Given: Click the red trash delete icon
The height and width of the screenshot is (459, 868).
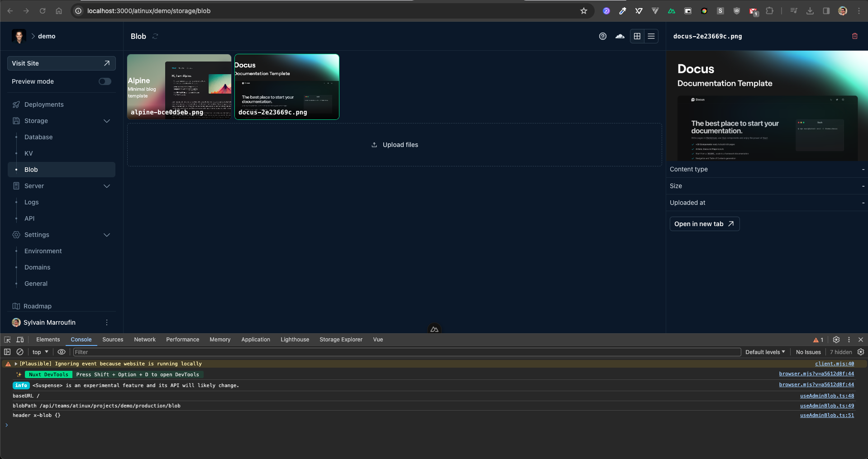Looking at the screenshot, I should click(854, 36).
